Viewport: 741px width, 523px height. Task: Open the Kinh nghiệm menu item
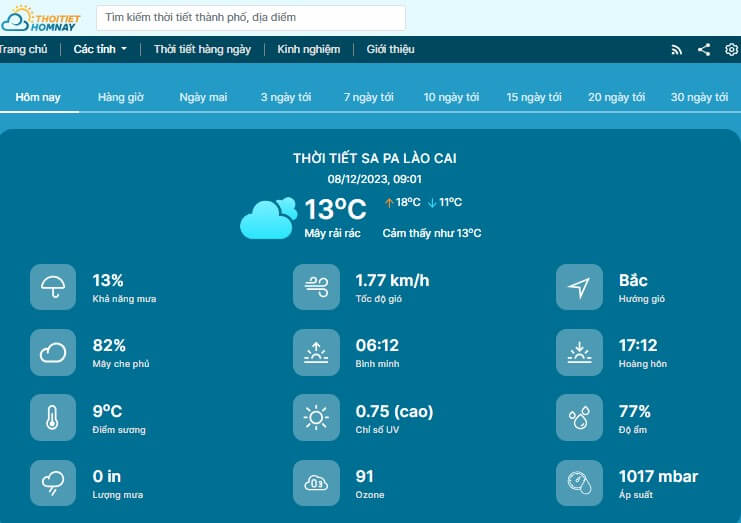pyautogui.click(x=308, y=49)
